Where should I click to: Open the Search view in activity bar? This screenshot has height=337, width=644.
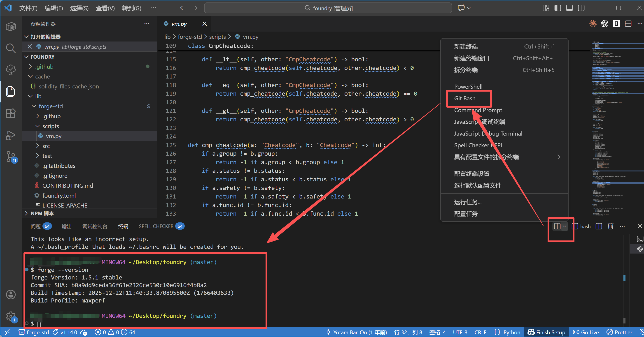pos(10,48)
